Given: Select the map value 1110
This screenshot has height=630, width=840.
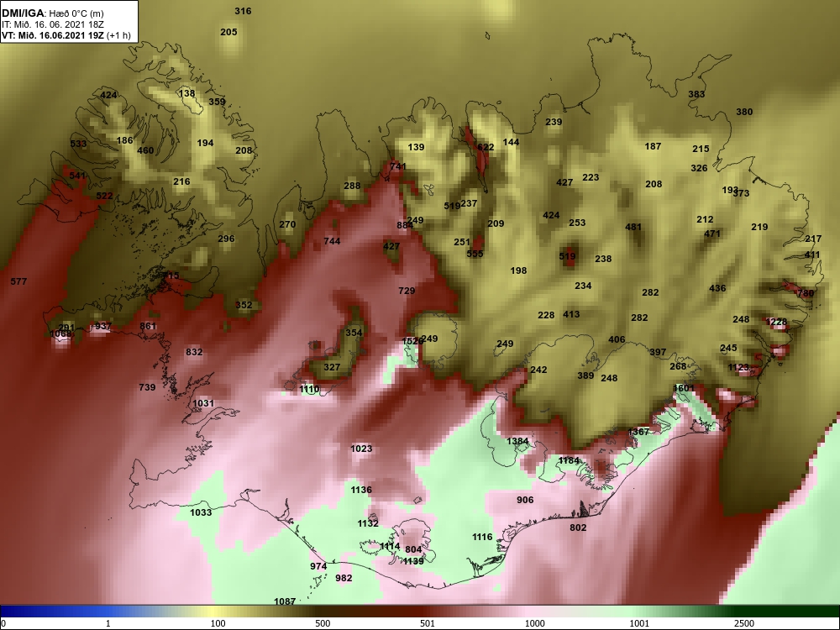Looking at the screenshot, I should coord(310,390).
